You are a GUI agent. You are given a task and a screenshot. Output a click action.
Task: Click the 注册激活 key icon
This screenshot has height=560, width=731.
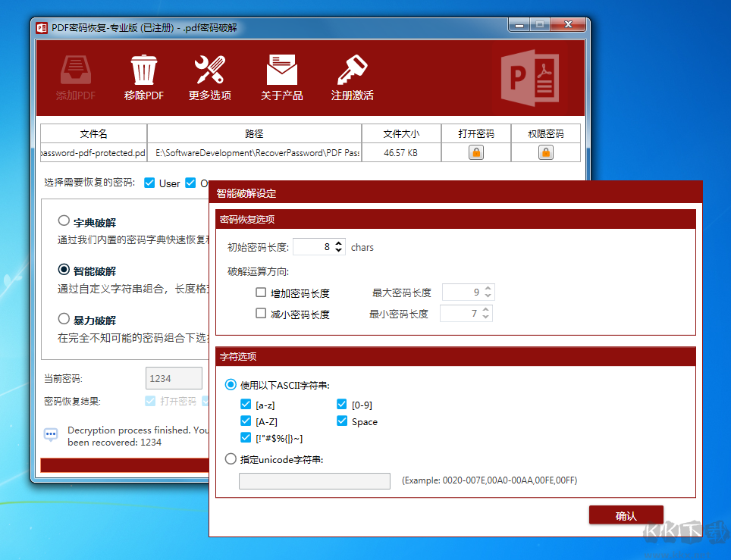click(x=352, y=68)
